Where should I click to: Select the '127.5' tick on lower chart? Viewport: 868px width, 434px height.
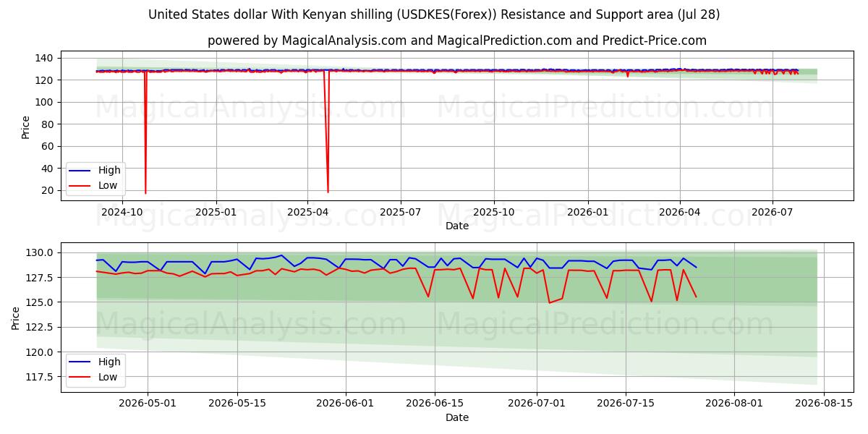tap(39, 277)
